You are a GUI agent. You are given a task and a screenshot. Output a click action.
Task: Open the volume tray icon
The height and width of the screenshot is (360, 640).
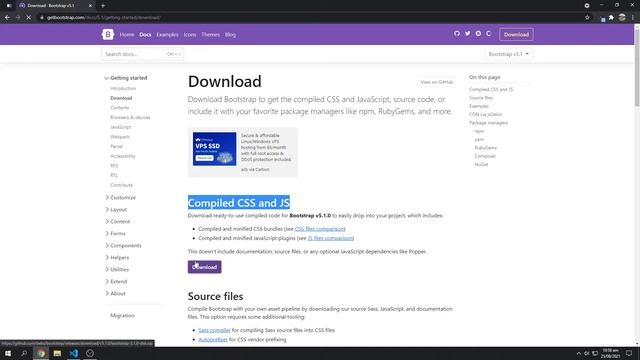[x=587, y=353]
